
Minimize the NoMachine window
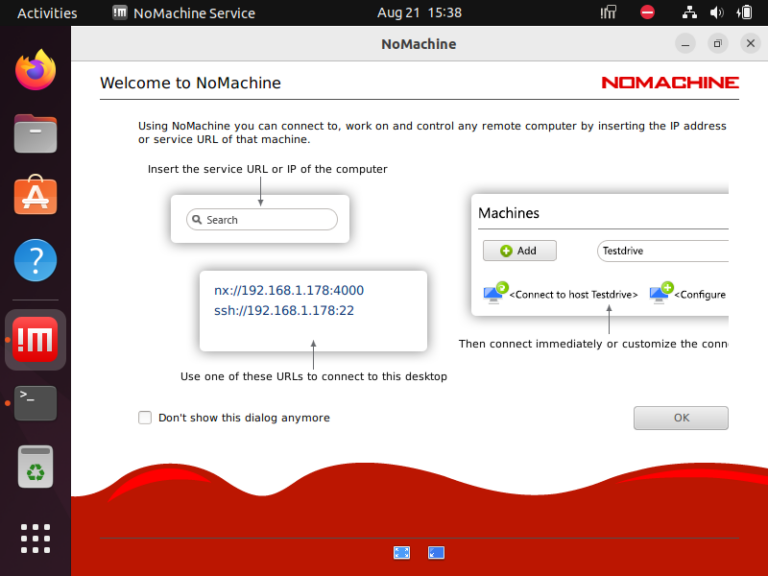pyautogui.click(x=685, y=44)
